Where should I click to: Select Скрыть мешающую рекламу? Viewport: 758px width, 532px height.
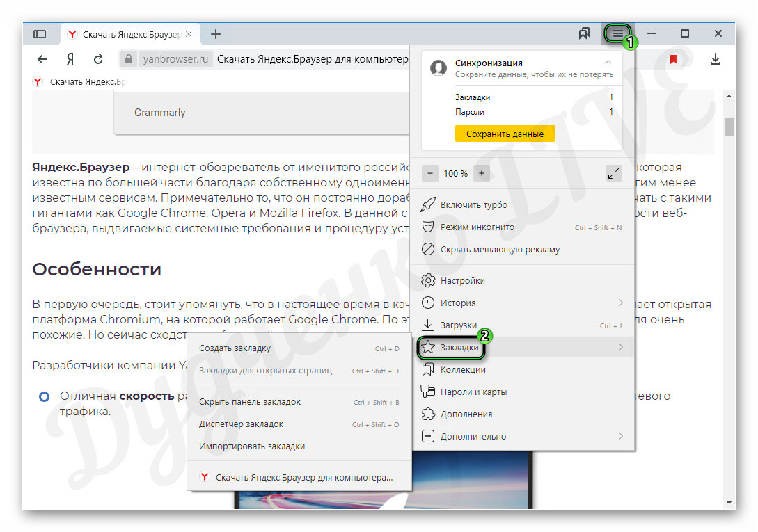[521, 250]
